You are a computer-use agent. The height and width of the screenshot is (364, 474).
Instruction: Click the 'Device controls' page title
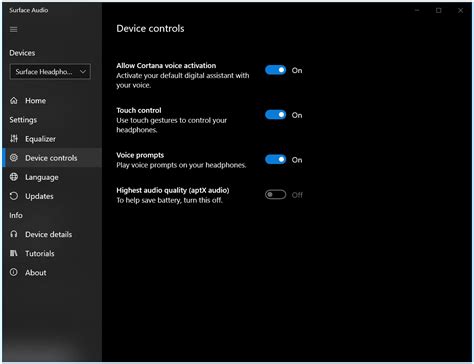click(x=150, y=29)
